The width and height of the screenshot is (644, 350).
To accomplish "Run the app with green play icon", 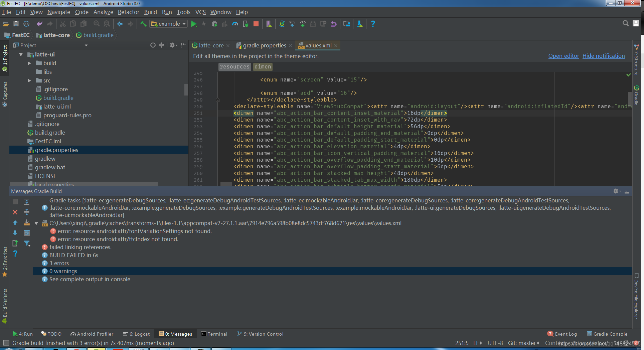I will tap(194, 24).
